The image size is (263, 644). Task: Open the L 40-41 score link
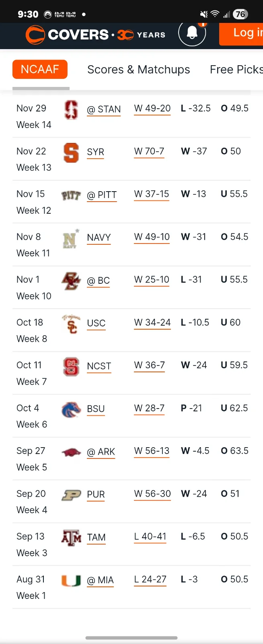tap(150, 537)
